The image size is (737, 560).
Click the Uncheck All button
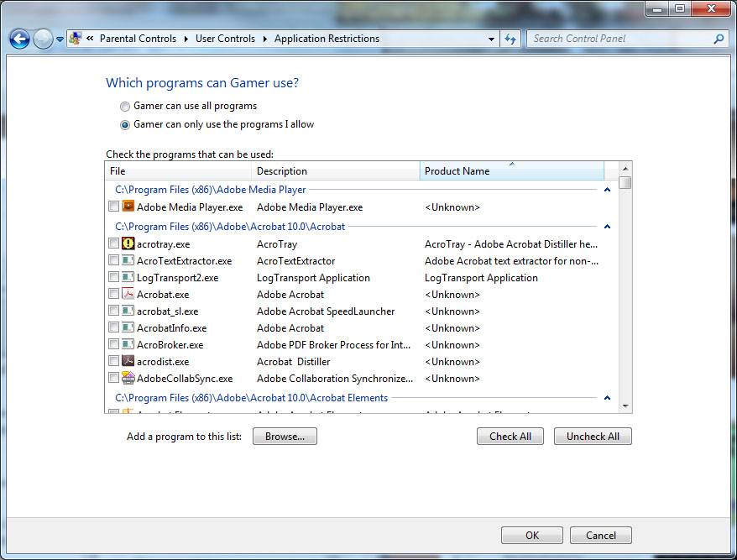593,437
